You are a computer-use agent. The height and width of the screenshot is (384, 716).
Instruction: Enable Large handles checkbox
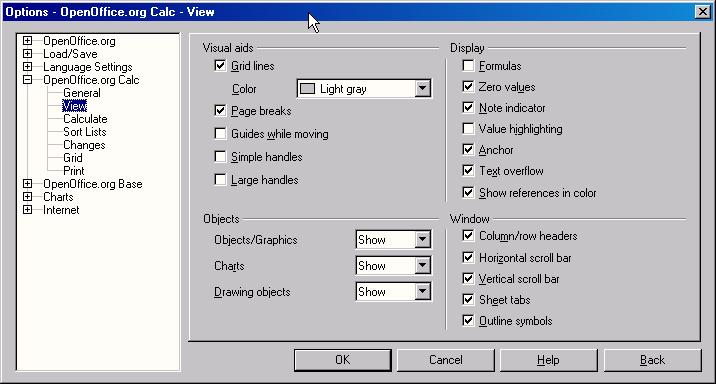coord(220,179)
